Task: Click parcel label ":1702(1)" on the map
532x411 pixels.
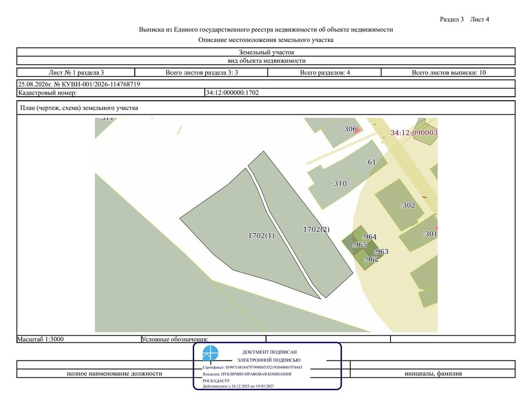Action: 260,236
